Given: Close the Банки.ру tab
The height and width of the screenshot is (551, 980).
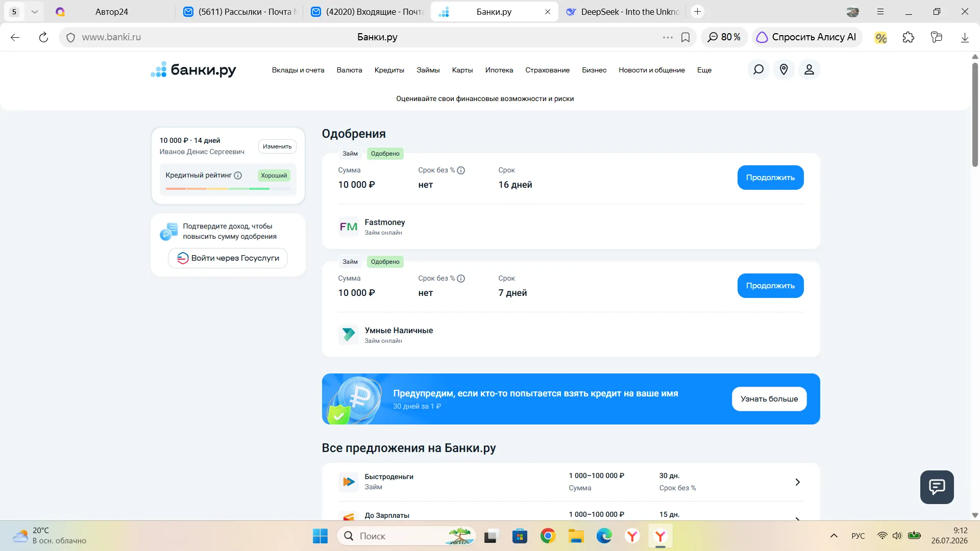Looking at the screenshot, I should pos(548,12).
